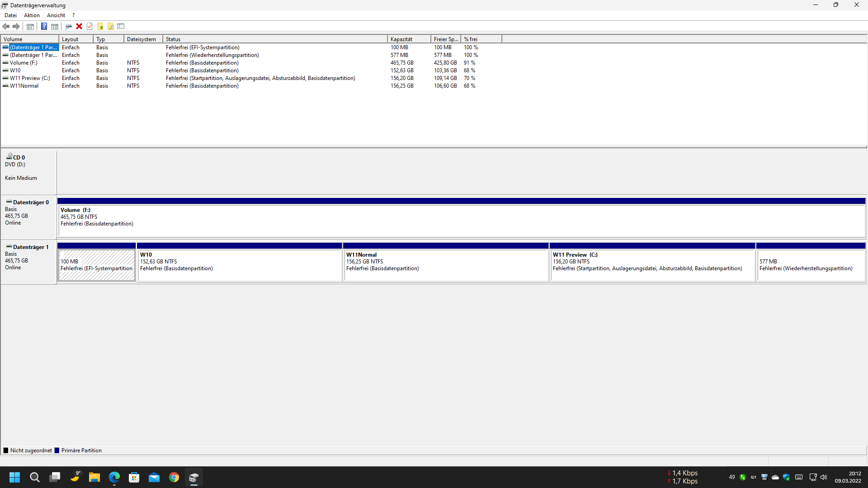Viewport: 868px width, 488px height.
Task: Sort by Freier Speicher column header
Action: coord(446,39)
